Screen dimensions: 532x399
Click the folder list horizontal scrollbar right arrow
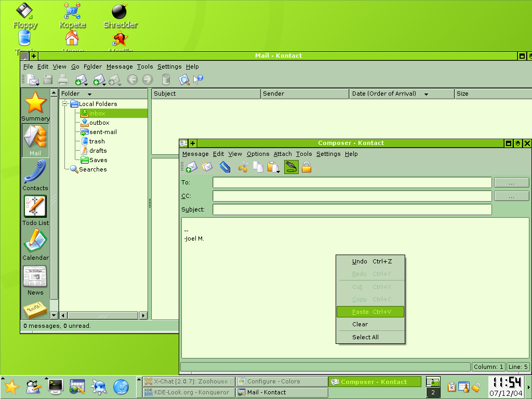[143, 315]
